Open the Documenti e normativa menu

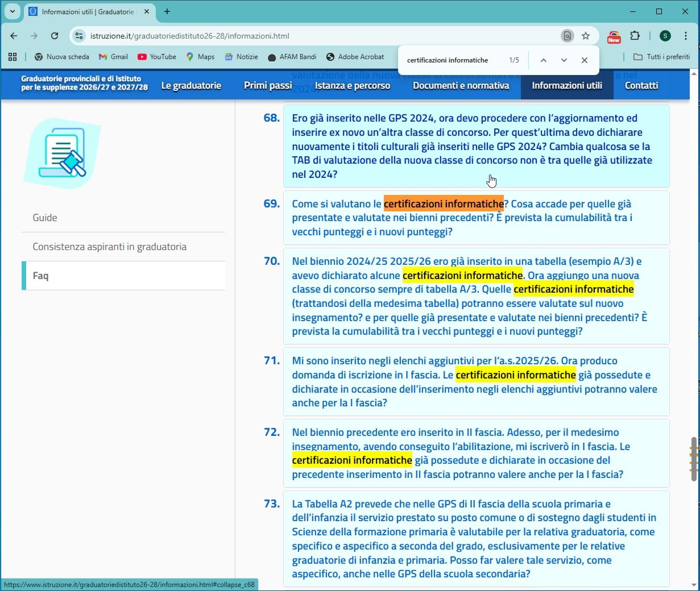click(461, 85)
